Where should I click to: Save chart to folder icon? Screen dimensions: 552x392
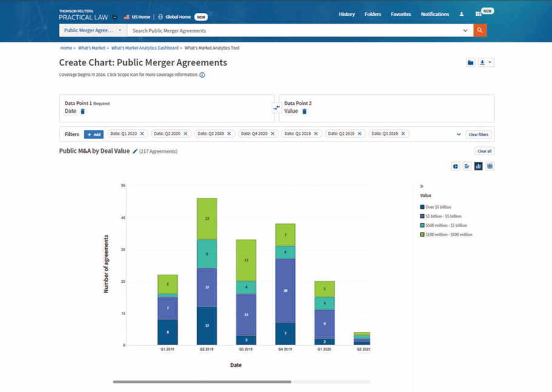tap(470, 63)
